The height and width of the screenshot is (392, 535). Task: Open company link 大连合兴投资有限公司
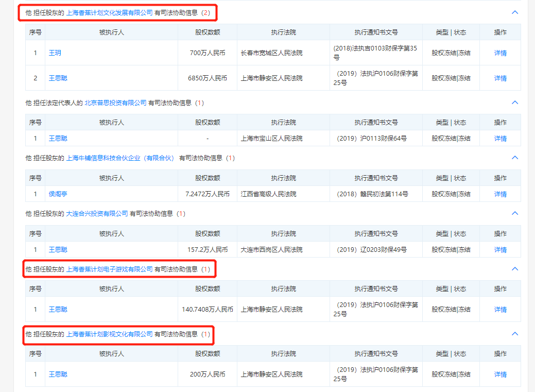[x=97, y=214]
